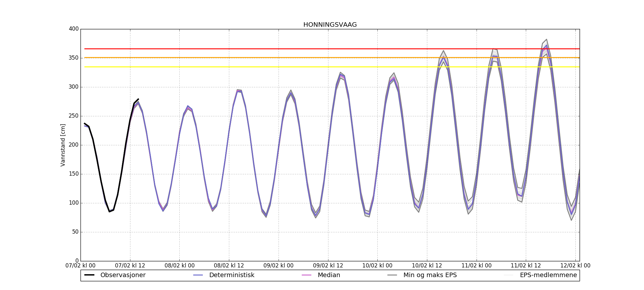Click the 07/02 kl 12 x-axis label

pos(130,266)
